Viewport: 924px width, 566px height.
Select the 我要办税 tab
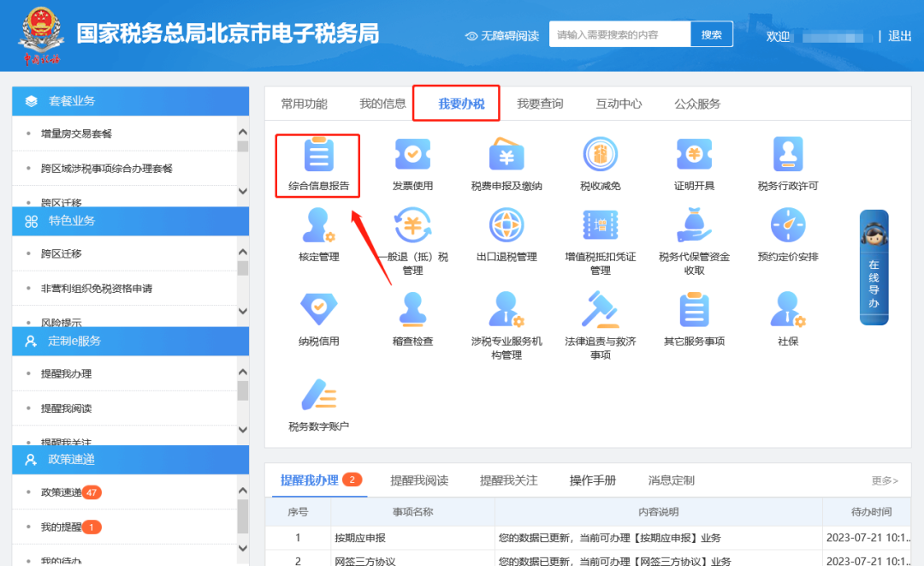coord(461,104)
